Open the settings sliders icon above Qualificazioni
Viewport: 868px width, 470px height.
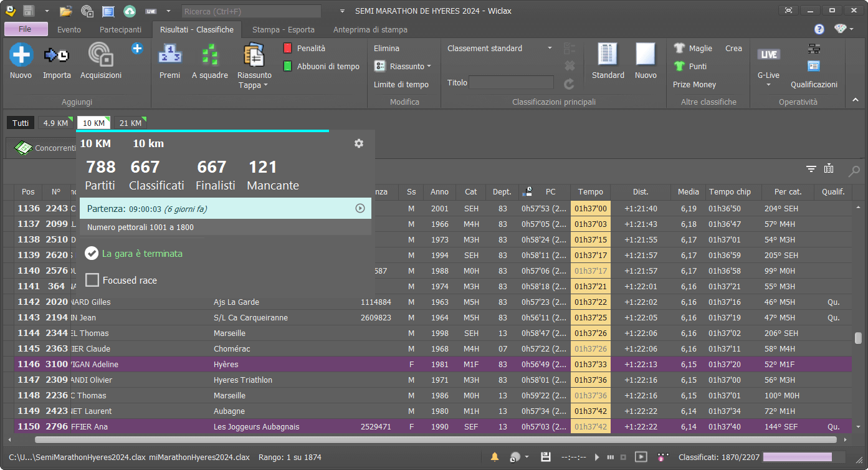tap(814, 49)
